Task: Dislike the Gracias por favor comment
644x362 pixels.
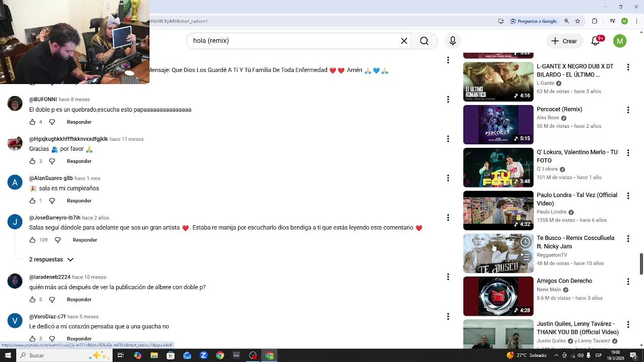Action: [52, 161]
